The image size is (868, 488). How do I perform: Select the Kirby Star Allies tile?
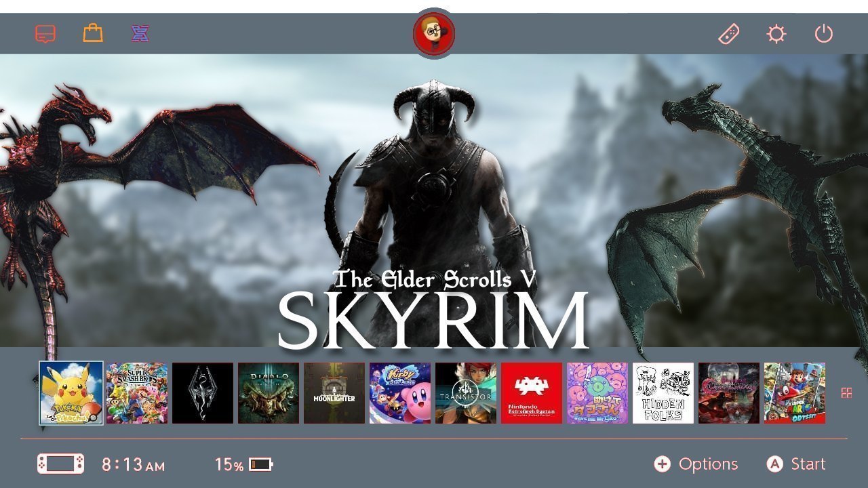point(400,393)
